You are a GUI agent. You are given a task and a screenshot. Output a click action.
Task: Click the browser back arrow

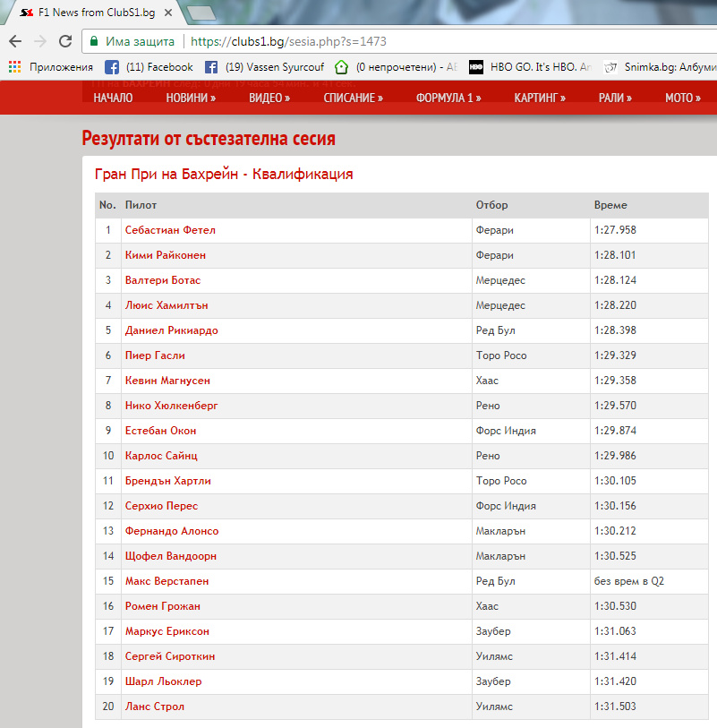pos(14,41)
